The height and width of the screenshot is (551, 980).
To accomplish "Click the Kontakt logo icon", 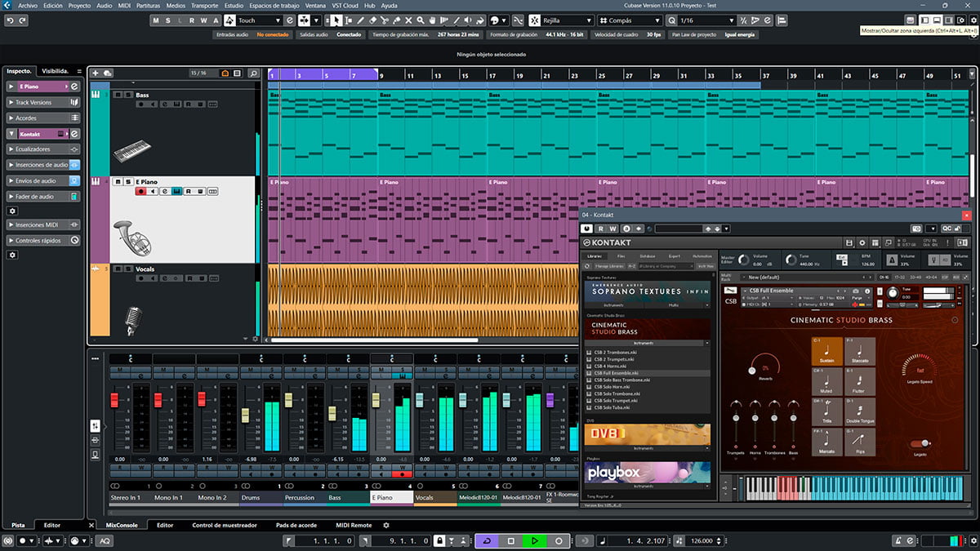I will tap(586, 242).
